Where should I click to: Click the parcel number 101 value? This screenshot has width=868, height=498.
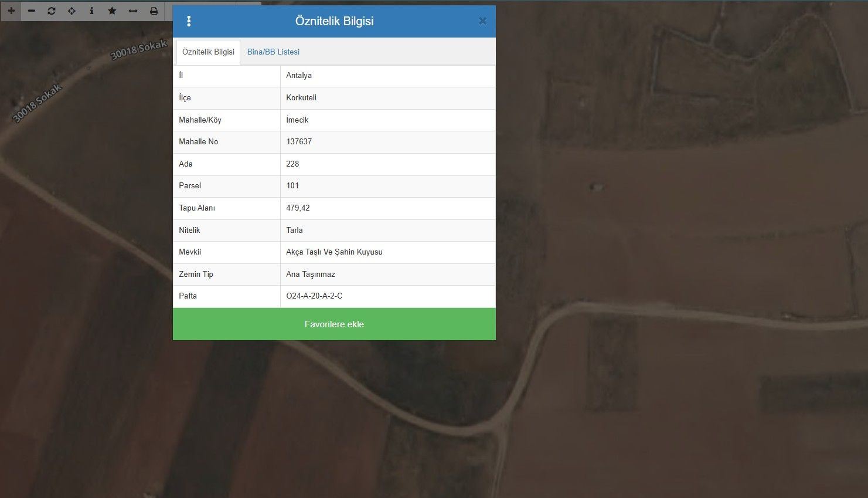click(x=292, y=186)
